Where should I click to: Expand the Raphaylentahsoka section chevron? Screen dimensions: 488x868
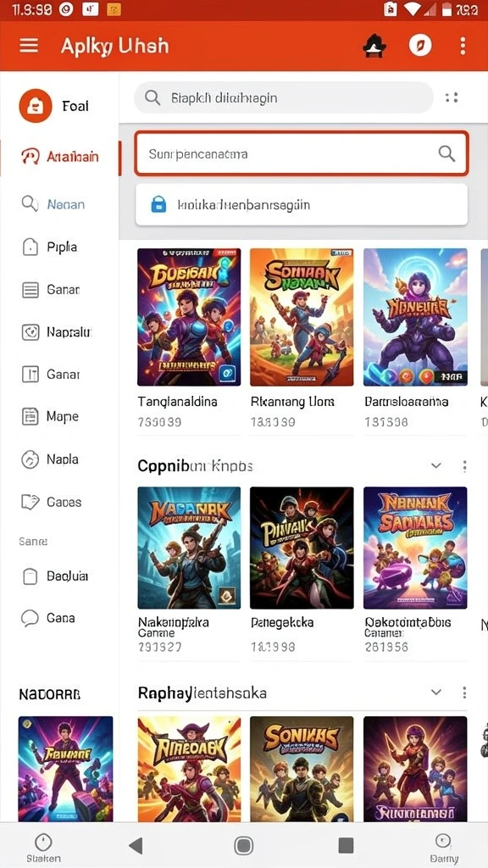click(436, 692)
